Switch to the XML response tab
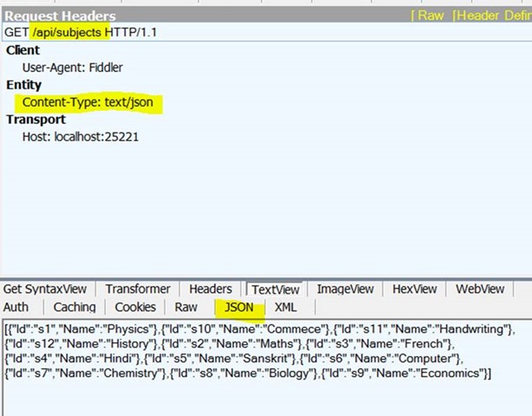Screen dimensions: 532x416 point(285,307)
